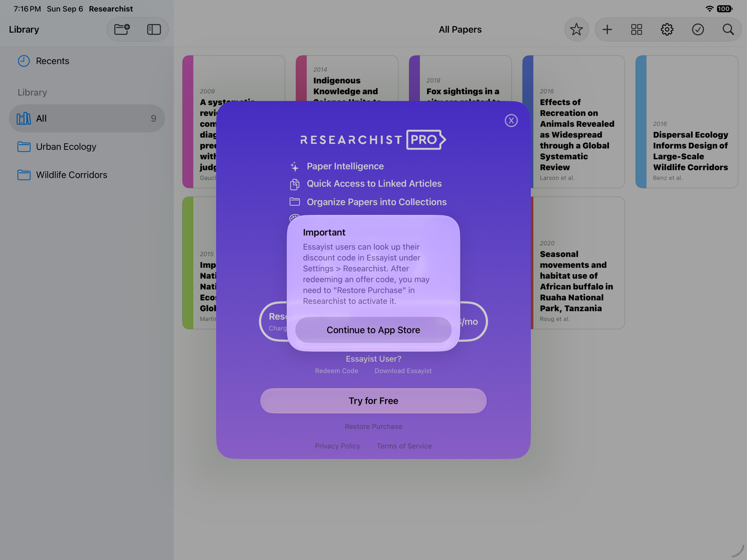Open the Privacy Policy link
This screenshot has height=560, width=747.
338,446
